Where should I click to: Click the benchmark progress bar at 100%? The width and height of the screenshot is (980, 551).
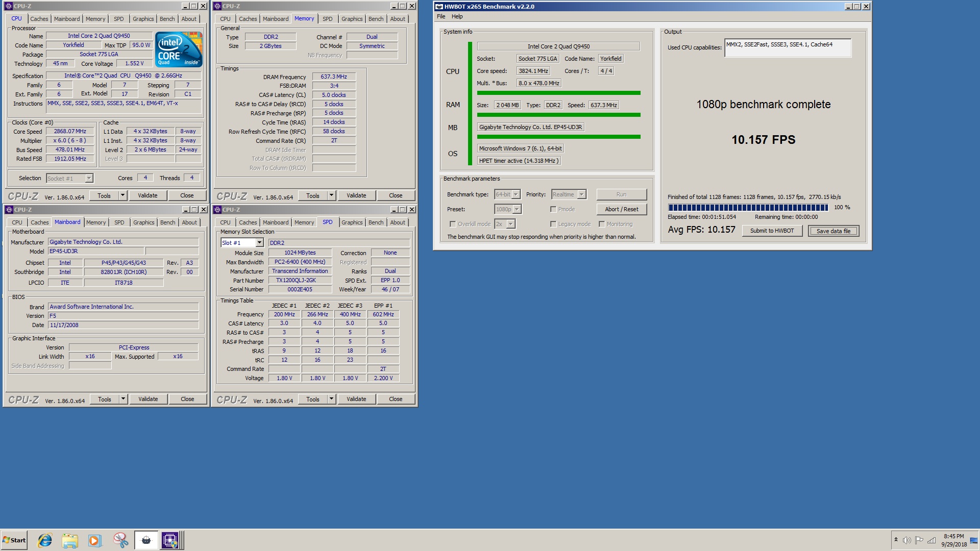(x=748, y=208)
